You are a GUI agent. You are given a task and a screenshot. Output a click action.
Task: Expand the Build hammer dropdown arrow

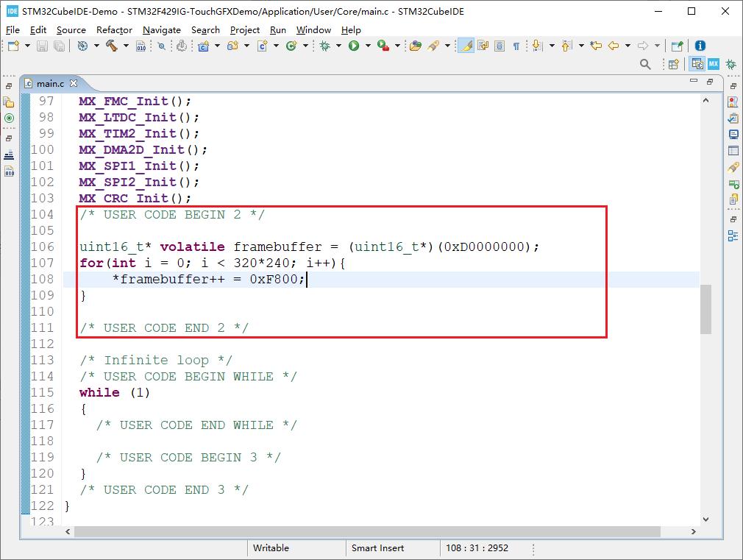tap(125, 46)
